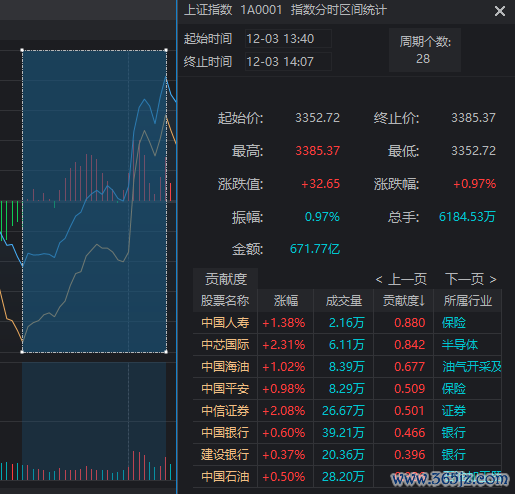Click the bottom-left selection handle on chart

coord(22,352)
